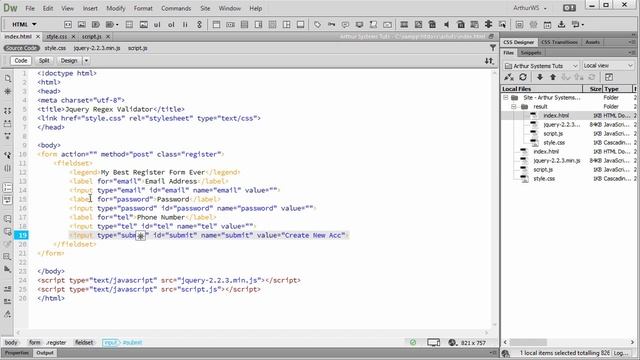This screenshot has width=640, height=360.
Task: Click the filter funnel icon
Action: point(493,48)
